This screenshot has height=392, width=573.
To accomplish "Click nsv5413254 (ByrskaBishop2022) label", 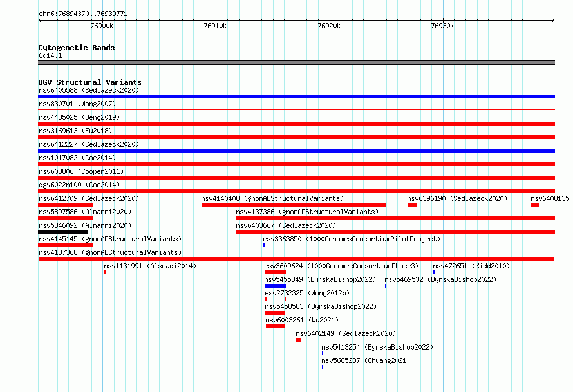I will [377, 347].
